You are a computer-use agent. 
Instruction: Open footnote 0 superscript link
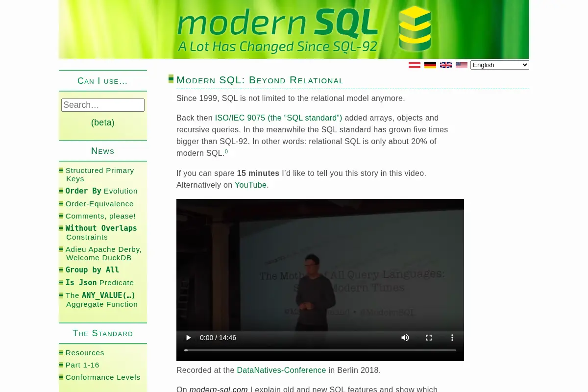point(226,151)
